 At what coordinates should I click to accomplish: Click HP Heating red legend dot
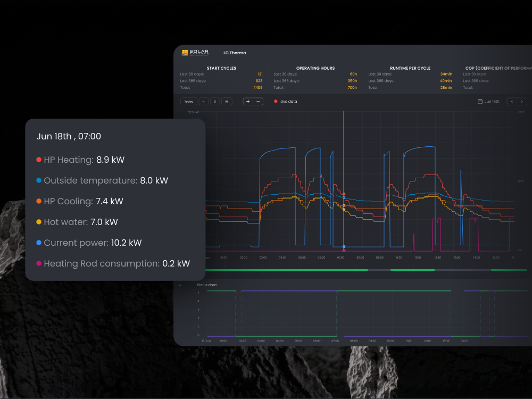[39, 160]
